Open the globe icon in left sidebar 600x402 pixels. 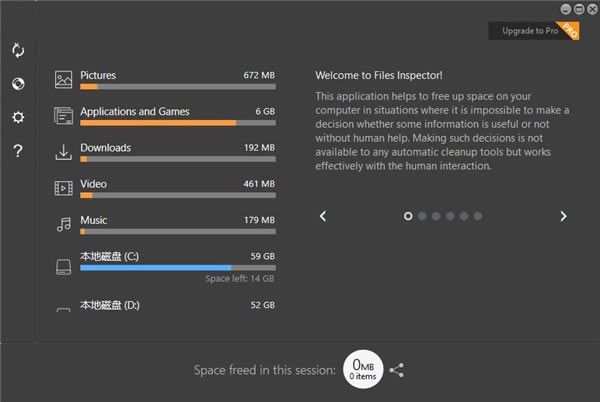pyautogui.click(x=18, y=83)
